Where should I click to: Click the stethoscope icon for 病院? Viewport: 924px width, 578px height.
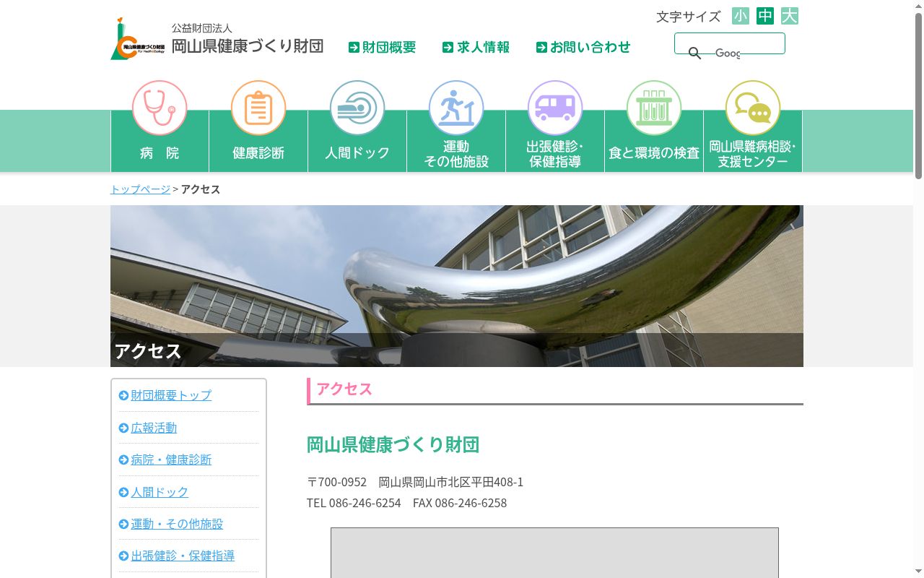160,108
